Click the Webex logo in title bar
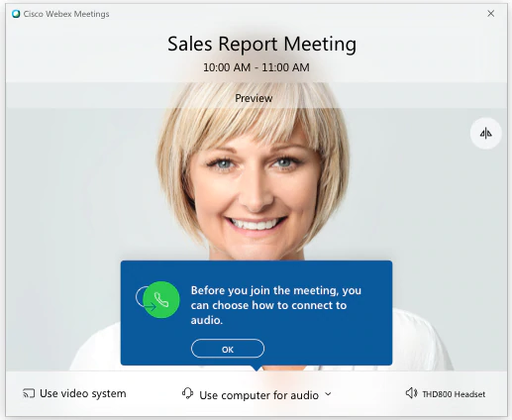Viewport: 512px width, 420px height. (16, 14)
